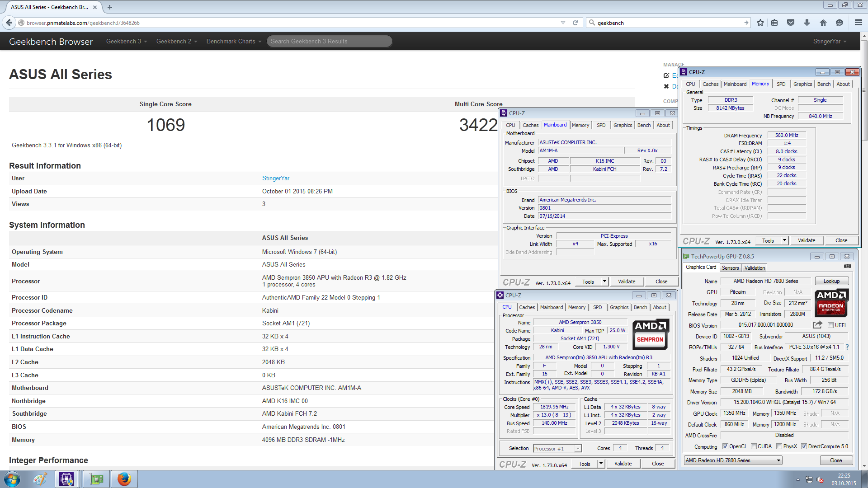Click the Firefox search box containing geekbench
This screenshot has height=488, width=868.
[x=668, y=23]
